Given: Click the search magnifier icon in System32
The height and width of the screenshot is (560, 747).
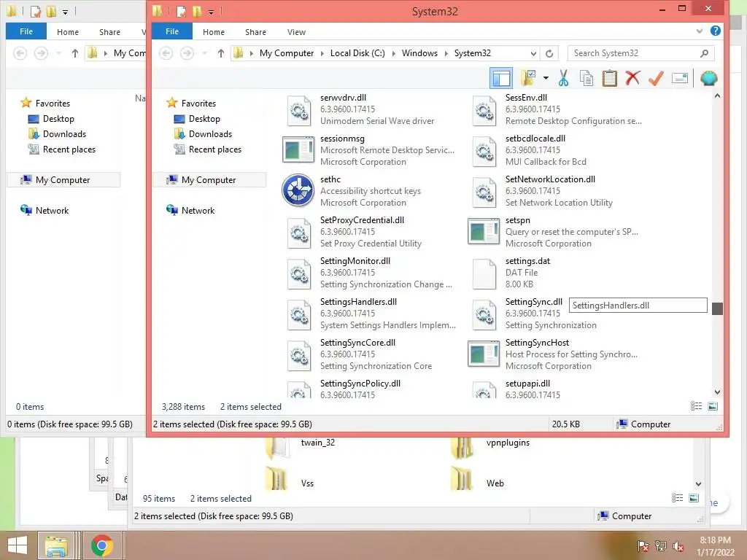Looking at the screenshot, I should tap(705, 53).
